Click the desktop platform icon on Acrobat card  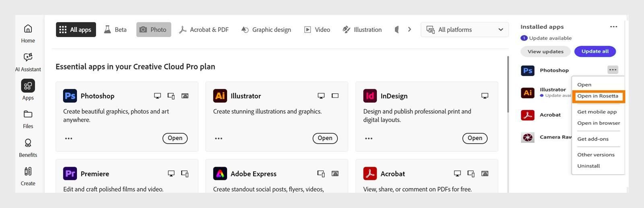(x=457, y=174)
